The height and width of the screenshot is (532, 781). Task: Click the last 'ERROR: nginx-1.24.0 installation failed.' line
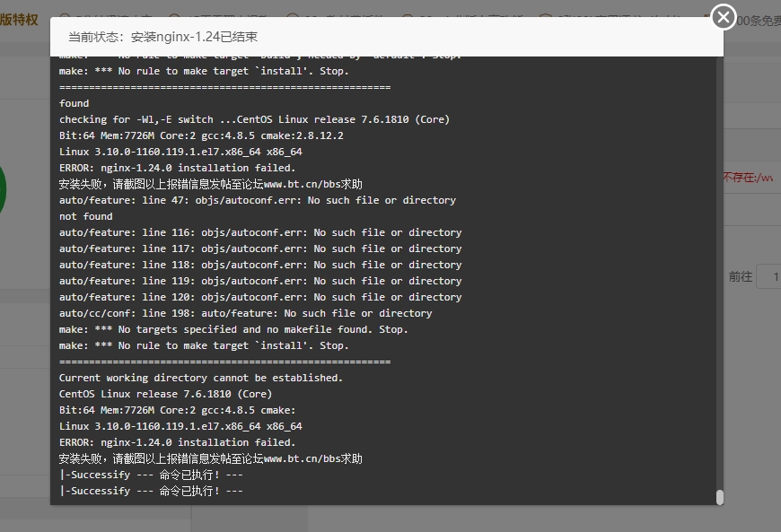pyautogui.click(x=178, y=442)
